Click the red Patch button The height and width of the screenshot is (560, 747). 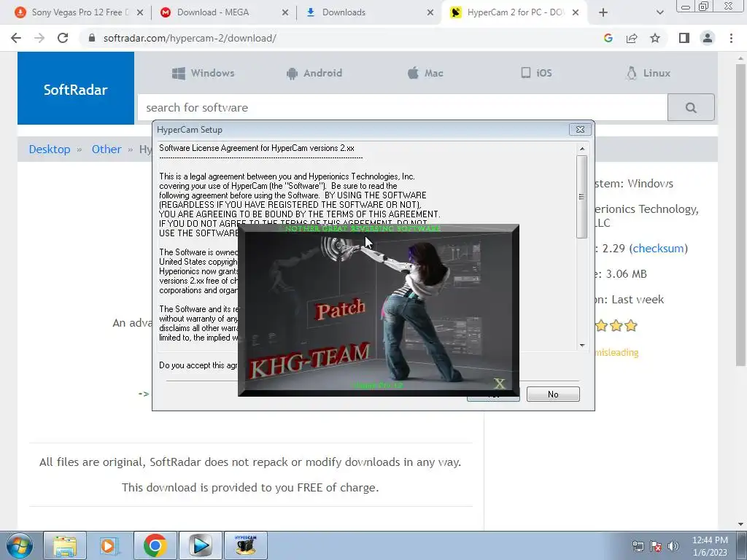coord(341,310)
